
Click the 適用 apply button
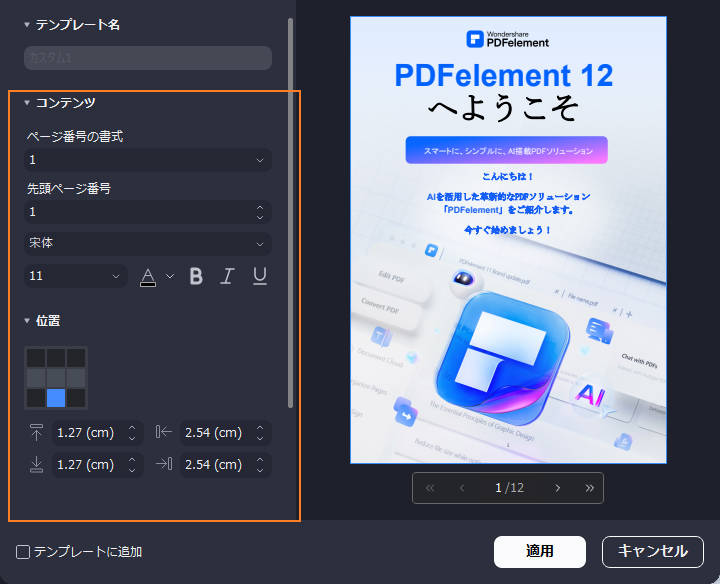540,551
